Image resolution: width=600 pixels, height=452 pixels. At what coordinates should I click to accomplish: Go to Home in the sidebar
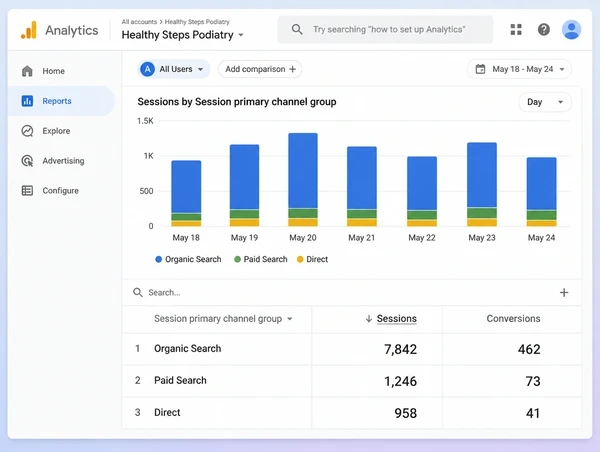[x=61, y=71]
